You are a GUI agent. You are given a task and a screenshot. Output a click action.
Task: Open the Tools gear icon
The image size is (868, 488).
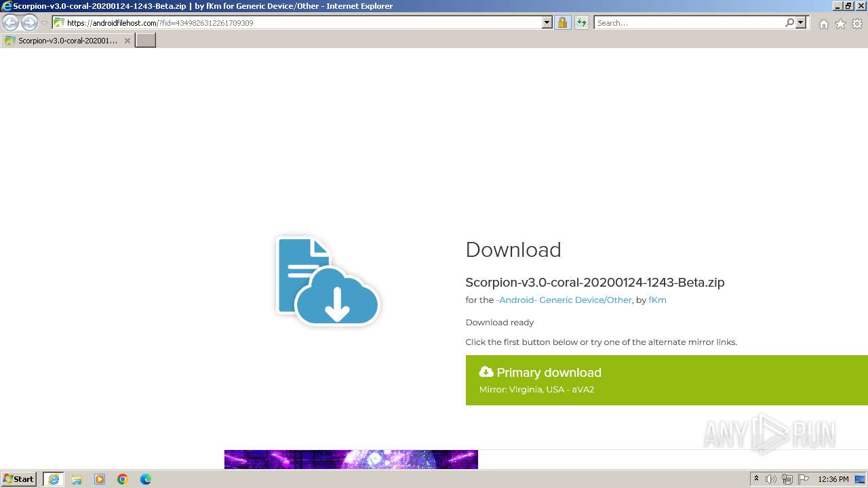pos(857,24)
